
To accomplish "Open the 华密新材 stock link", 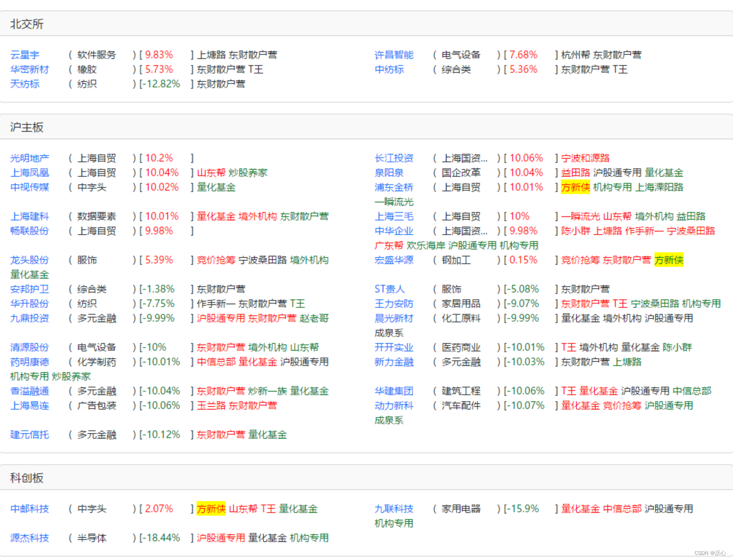I will tap(30, 69).
